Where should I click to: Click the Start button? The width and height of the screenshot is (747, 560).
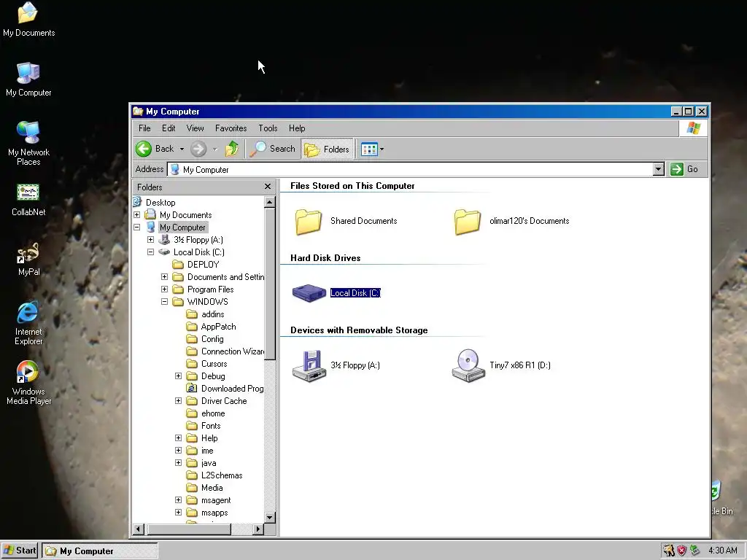[x=20, y=551]
